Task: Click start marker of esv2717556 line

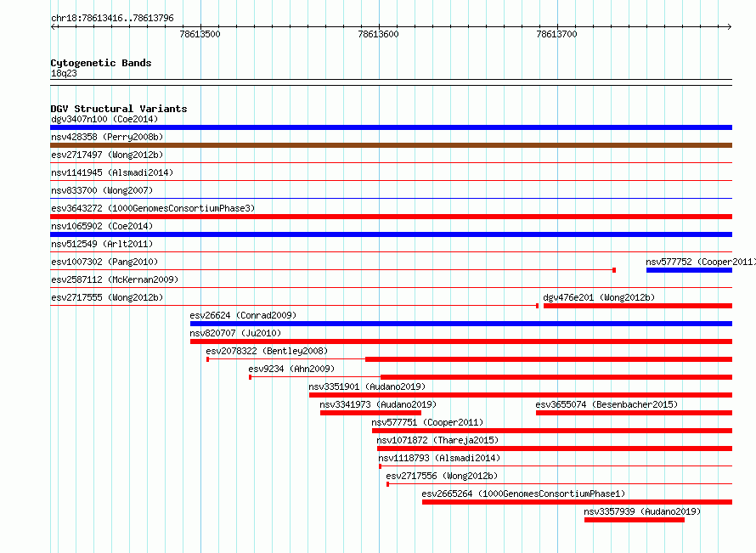Action: pyautogui.click(x=387, y=484)
